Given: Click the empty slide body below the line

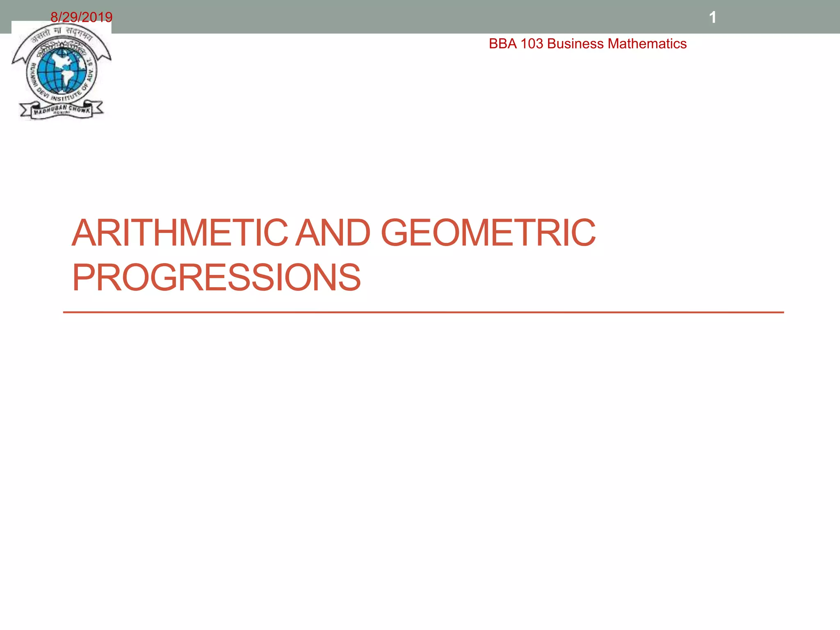Looking at the screenshot, I should click(x=420, y=451).
